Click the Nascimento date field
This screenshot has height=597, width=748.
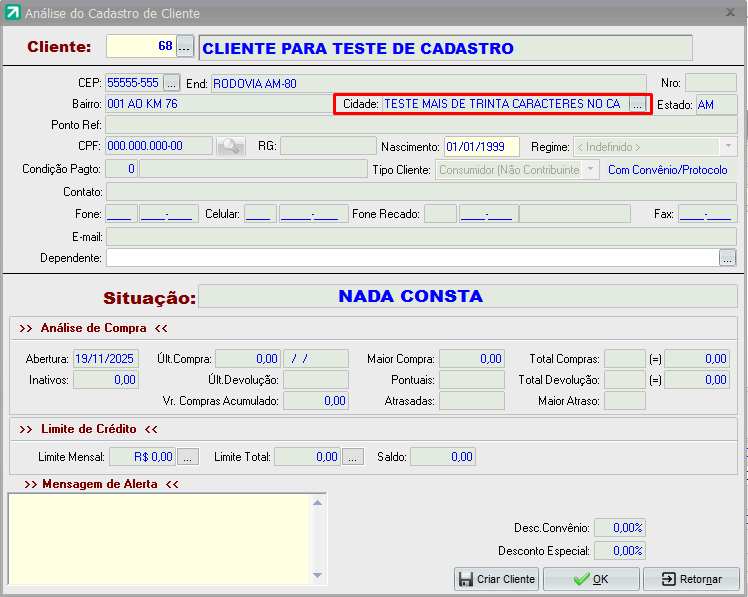coord(481,146)
